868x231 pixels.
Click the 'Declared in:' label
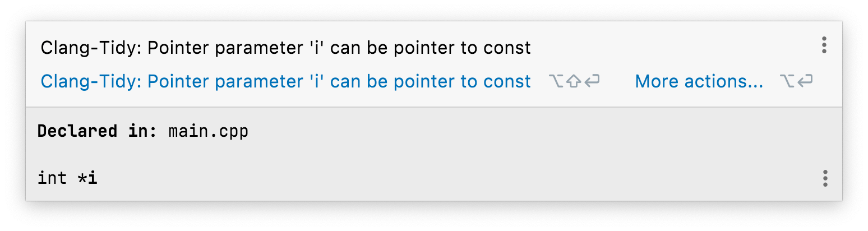(x=98, y=132)
